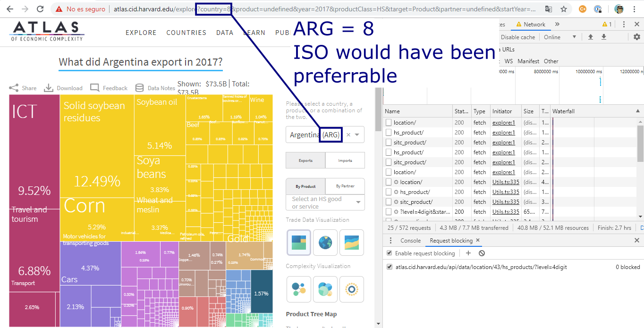Sort by the Name column header
Screen dimensions: 644x328
(x=417, y=111)
